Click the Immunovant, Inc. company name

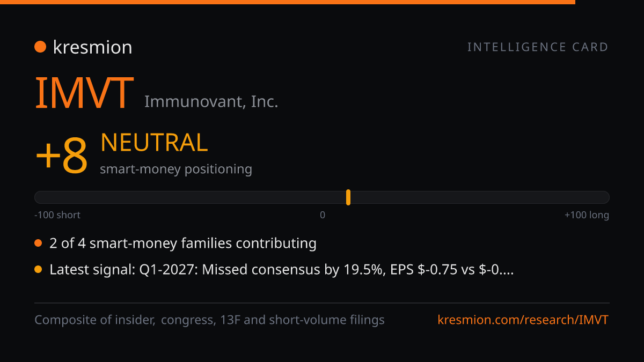tap(211, 101)
